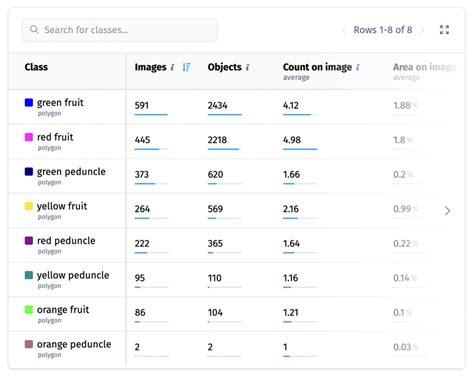Viewport: 474px width, 379px height.
Task: Sort by the Class column header
Action: pyautogui.click(x=36, y=67)
